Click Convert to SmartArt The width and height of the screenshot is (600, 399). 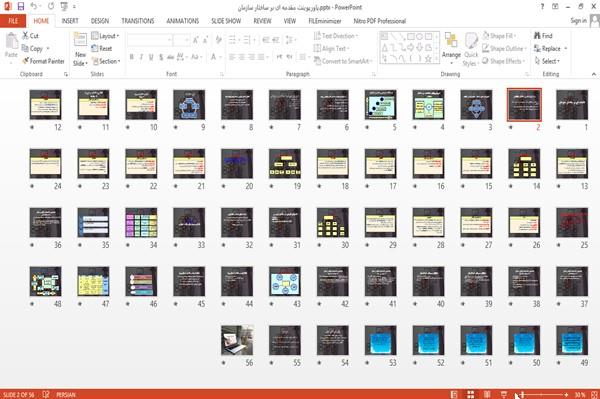[x=343, y=61]
